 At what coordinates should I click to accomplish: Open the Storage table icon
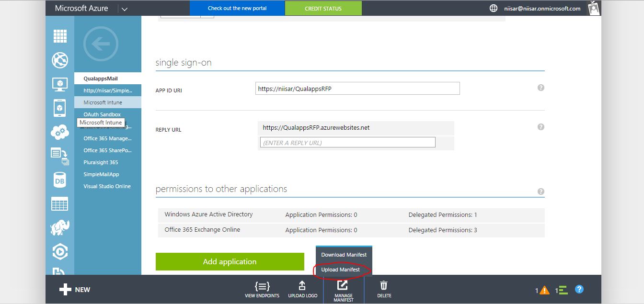pyautogui.click(x=60, y=204)
